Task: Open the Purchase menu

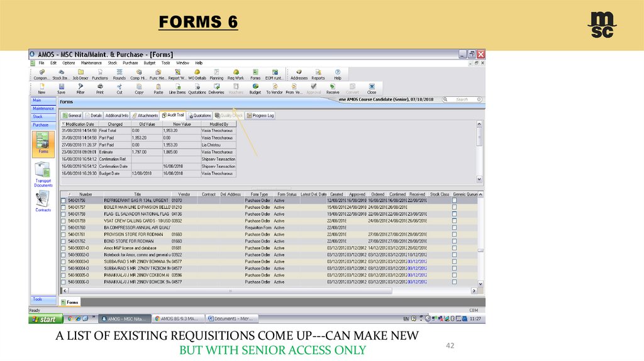Action: 130,63
